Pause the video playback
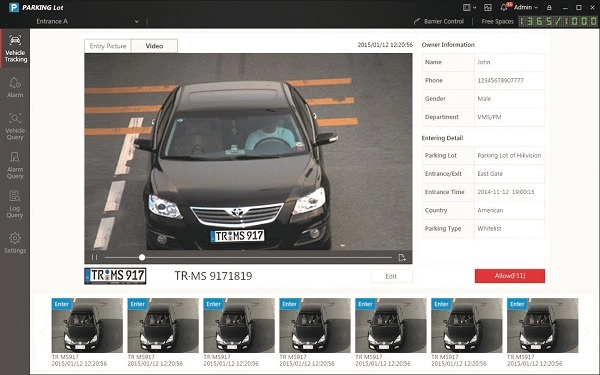The image size is (600, 375). (95, 258)
